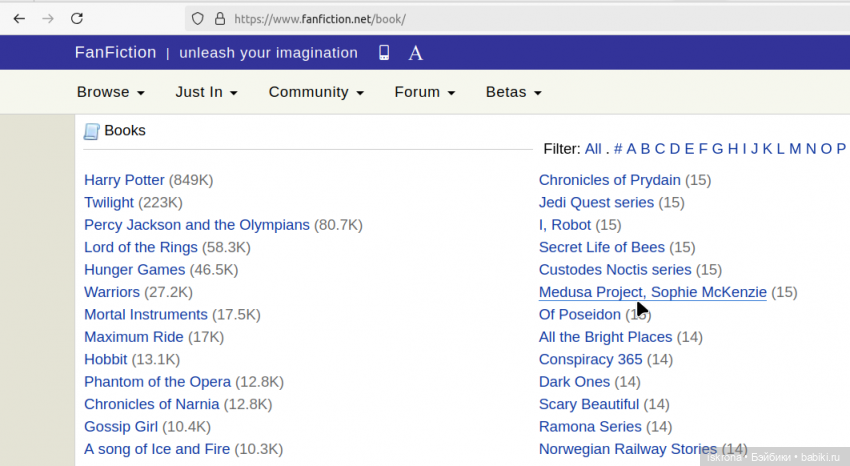Open the Forum menu

point(424,92)
